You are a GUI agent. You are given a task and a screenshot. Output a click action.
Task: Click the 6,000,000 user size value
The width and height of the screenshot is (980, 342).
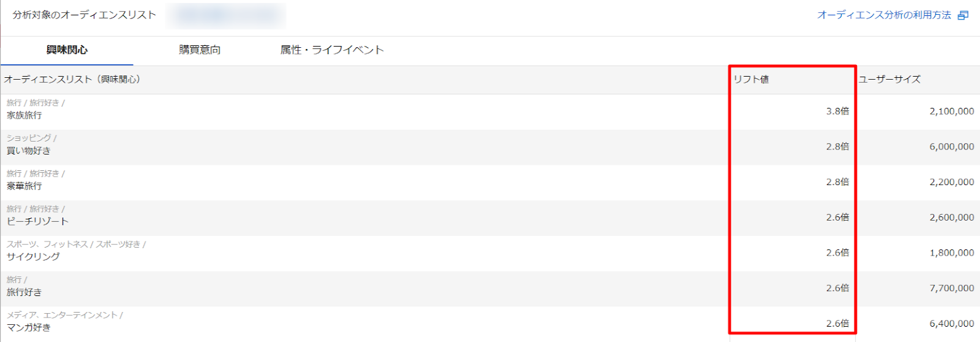pyautogui.click(x=951, y=147)
